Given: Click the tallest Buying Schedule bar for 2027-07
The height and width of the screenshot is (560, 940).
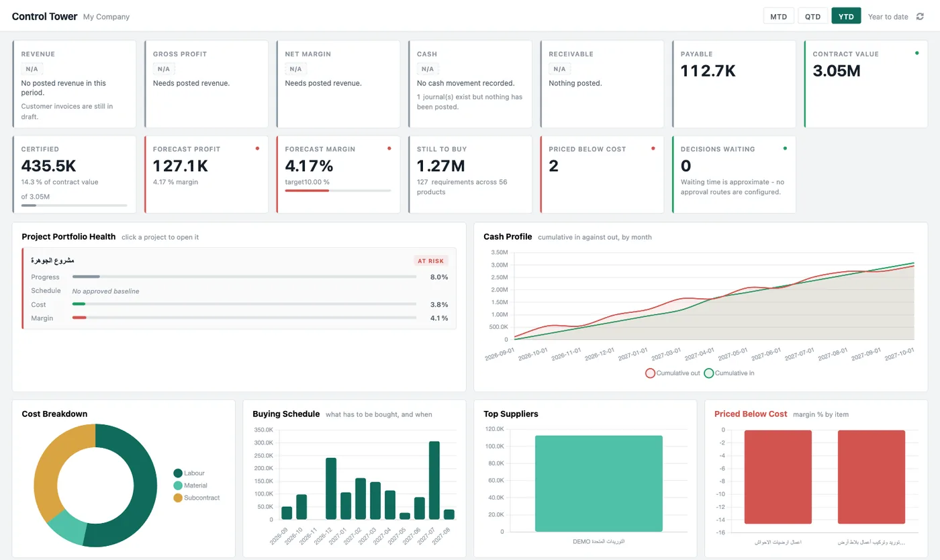Looking at the screenshot, I should (x=434, y=480).
